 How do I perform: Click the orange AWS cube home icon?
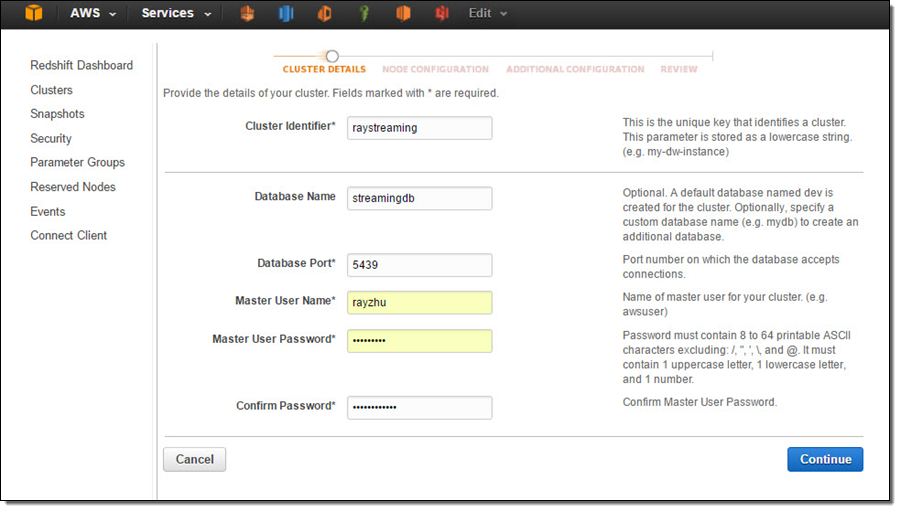pyautogui.click(x=34, y=14)
